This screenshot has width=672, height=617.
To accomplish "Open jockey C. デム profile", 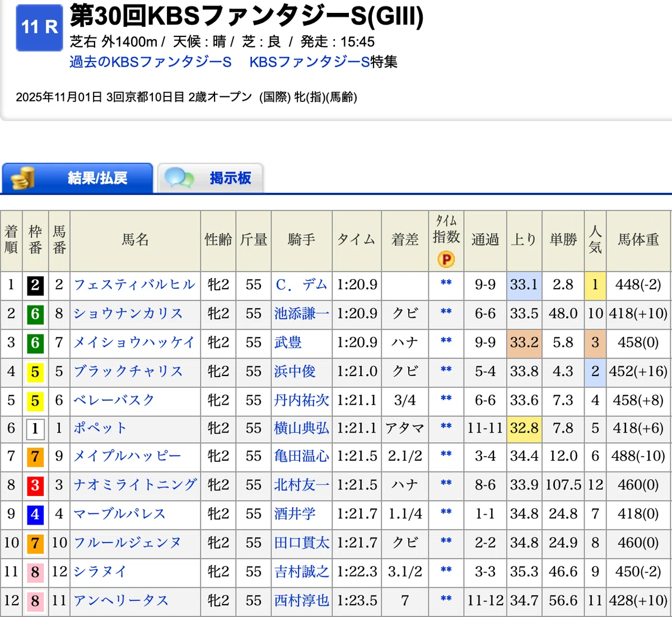I will (x=301, y=285).
